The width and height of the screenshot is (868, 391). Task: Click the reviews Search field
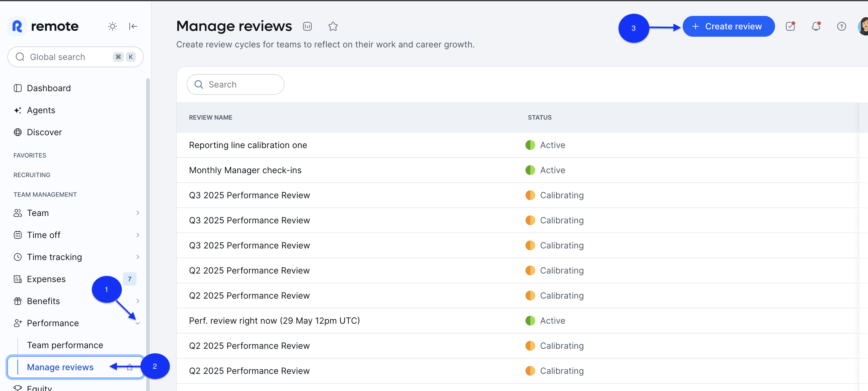[x=235, y=85]
